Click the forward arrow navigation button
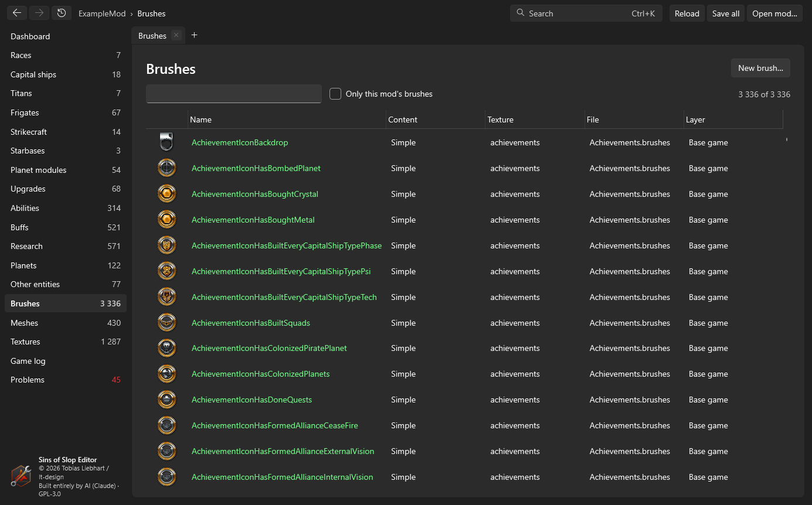Viewport: 812px width, 505px height. point(39,13)
